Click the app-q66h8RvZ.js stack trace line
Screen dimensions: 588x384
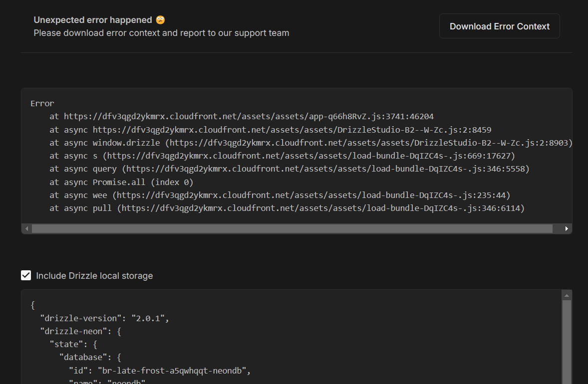[x=242, y=117]
